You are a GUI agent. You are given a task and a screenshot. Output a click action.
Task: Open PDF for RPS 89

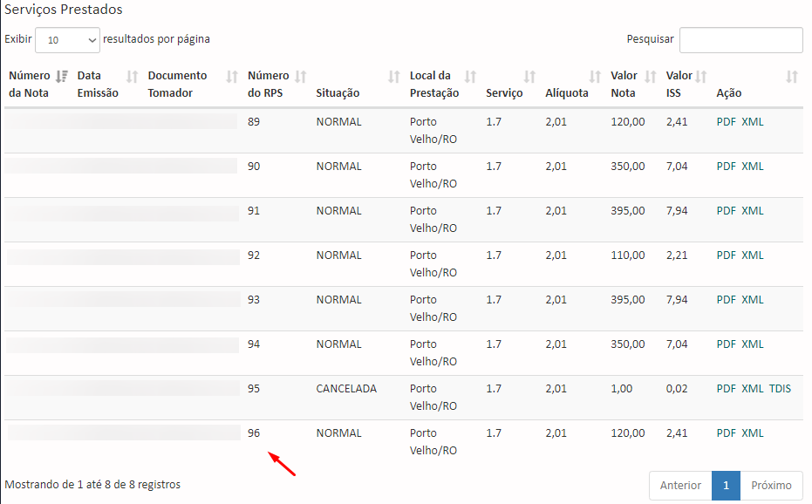726,122
